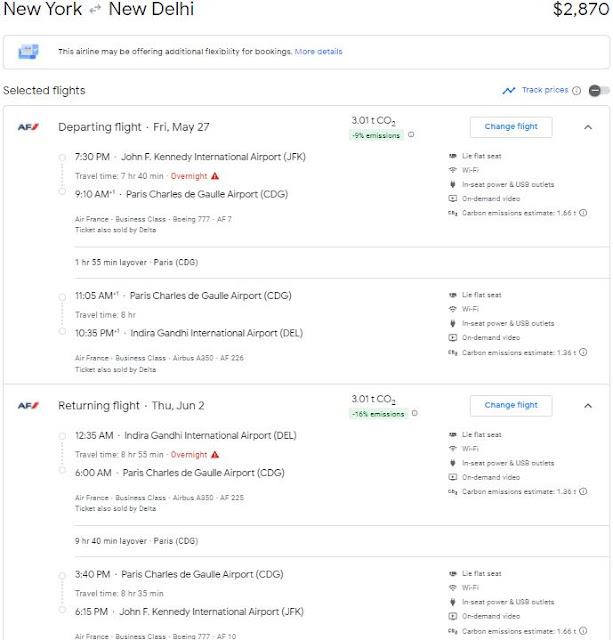
Task: Click the Track prices info icon
Action: click(x=577, y=91)
